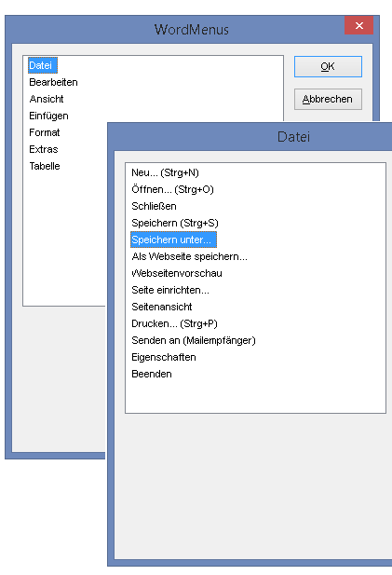The height and width of the screenshot is (575, 392).
Task: Select Extras in the WordMenus list
Action: pos(43,149)
